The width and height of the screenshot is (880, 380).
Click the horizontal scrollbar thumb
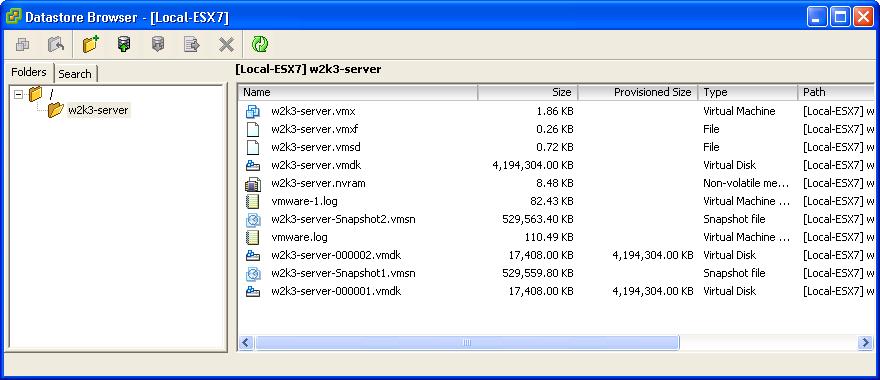467,342
